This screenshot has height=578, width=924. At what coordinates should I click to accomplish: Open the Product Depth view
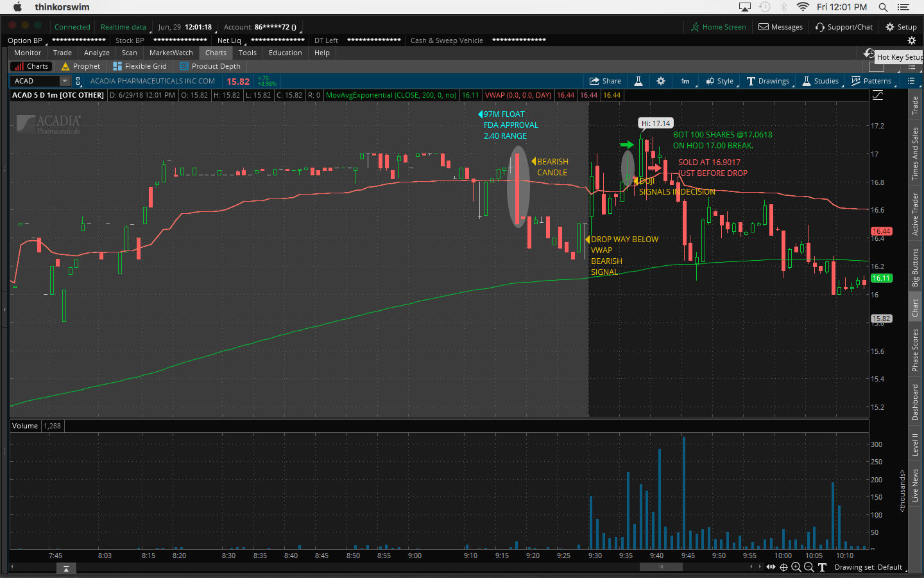click(210, 66)
